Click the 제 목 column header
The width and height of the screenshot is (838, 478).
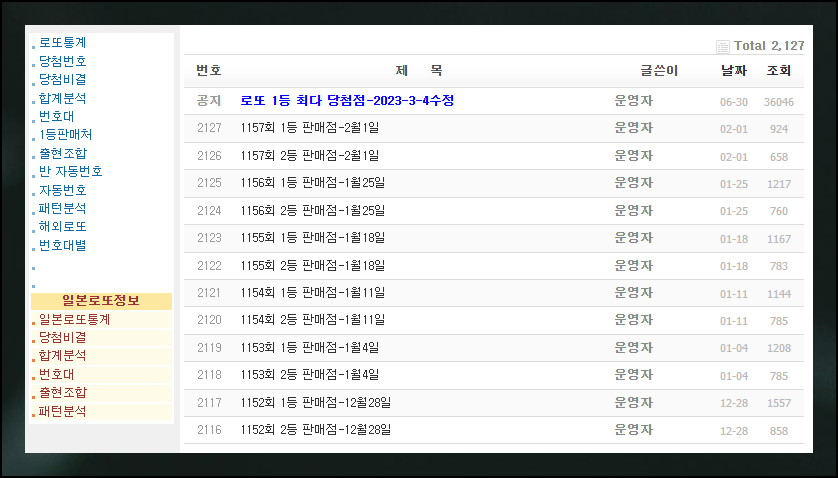pos(419,71)
